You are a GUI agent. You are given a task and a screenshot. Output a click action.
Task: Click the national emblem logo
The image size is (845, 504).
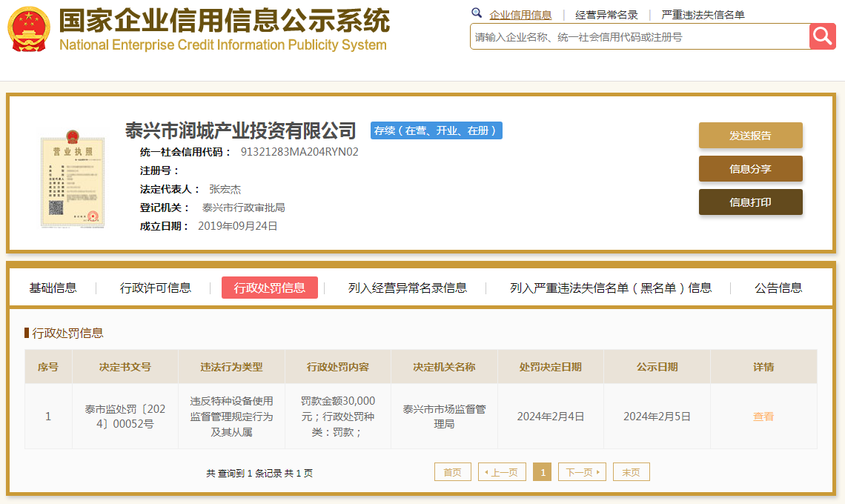tap(29, 30)
